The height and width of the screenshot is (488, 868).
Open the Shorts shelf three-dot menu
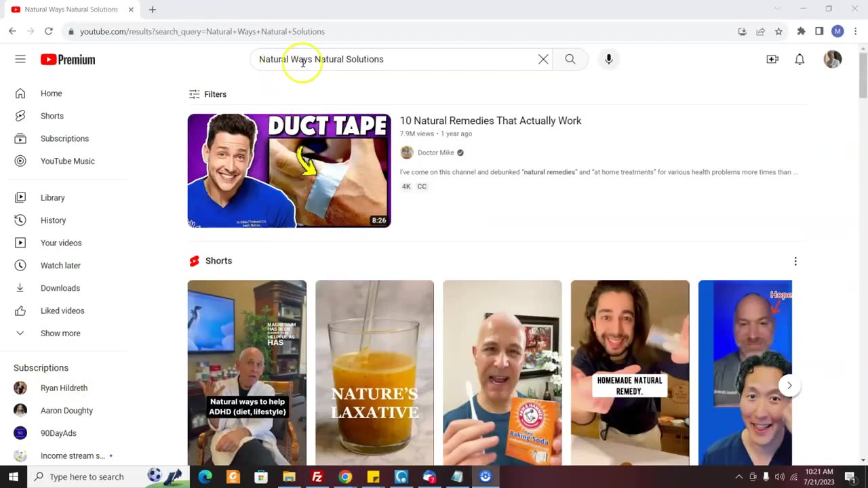[795, 261]
